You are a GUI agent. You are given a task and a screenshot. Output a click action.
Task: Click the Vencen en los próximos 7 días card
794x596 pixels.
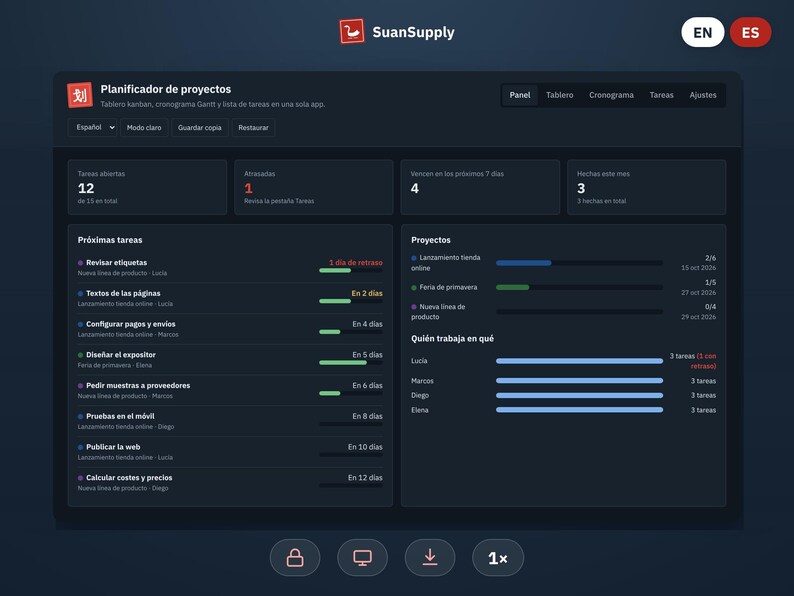[x=480, y=187]
